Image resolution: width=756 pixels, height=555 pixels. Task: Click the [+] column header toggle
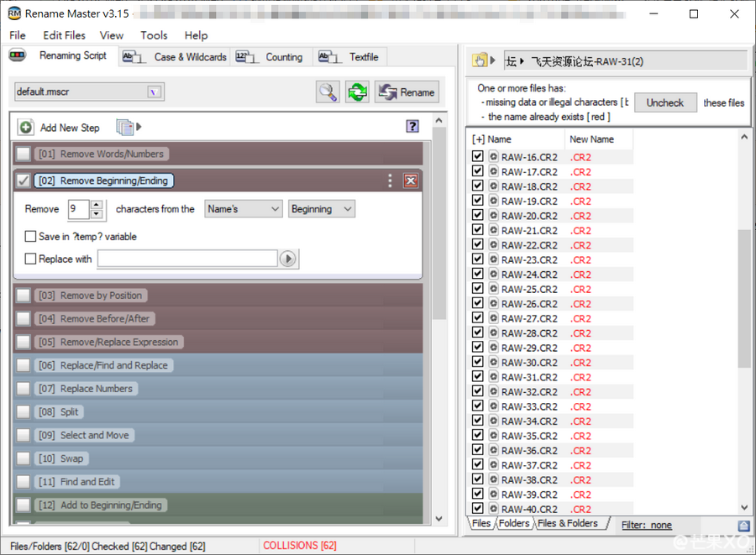coord(478,139)
